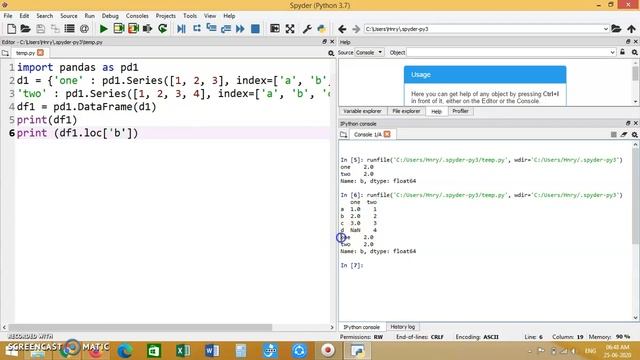The width and height of the screenshot is (640, 360).
Task: Expand working directory path dropdown
Action: [x=606, y=29]
